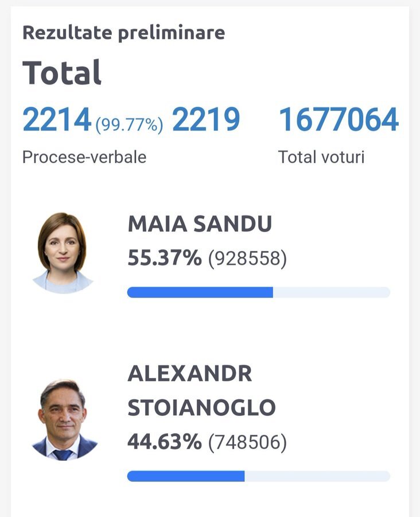The image size is (420, 517).
Task: Click the 2214 processed count
Action: pos(57,120)
